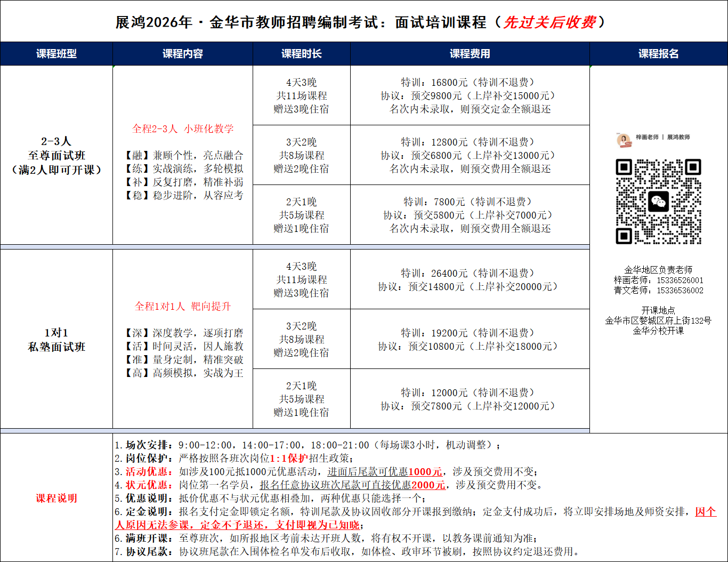
Task: Click the QR code's top-right finder square
Action: click(692, 167)
